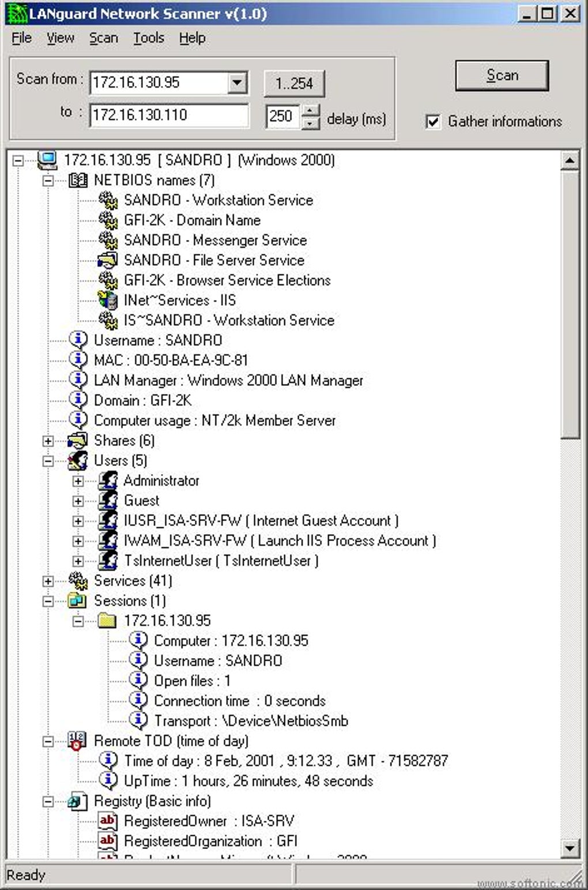Click gear icon beside Browser Service Elections
The image size is (588, 890).
point(108,280)
